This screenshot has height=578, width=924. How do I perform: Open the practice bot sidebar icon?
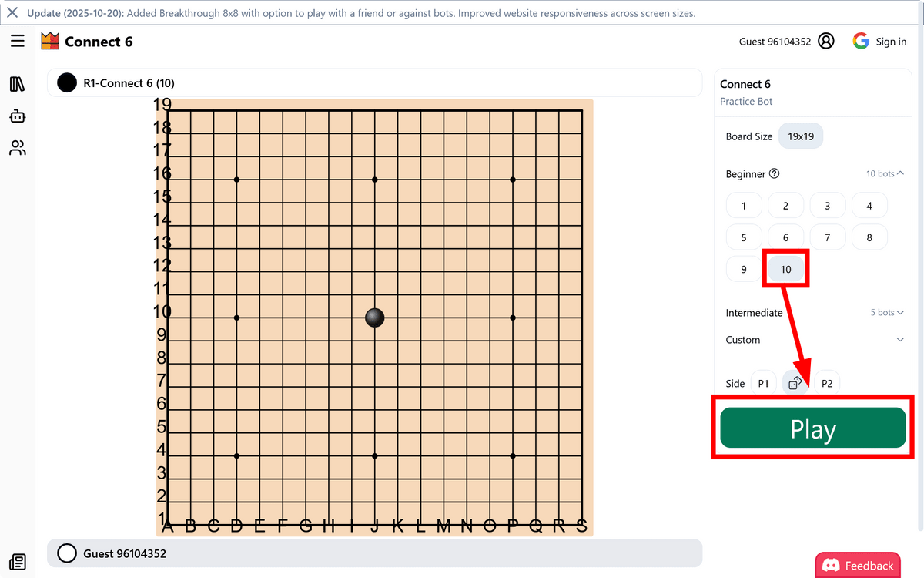18,116
